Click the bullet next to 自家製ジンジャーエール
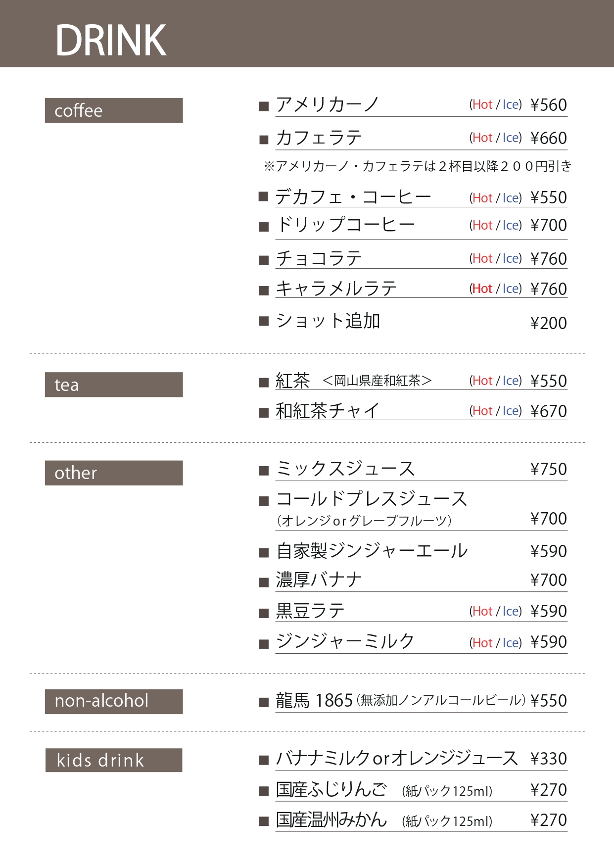The image size is (614, 868). pyautogui.click(x=264, y=553)
